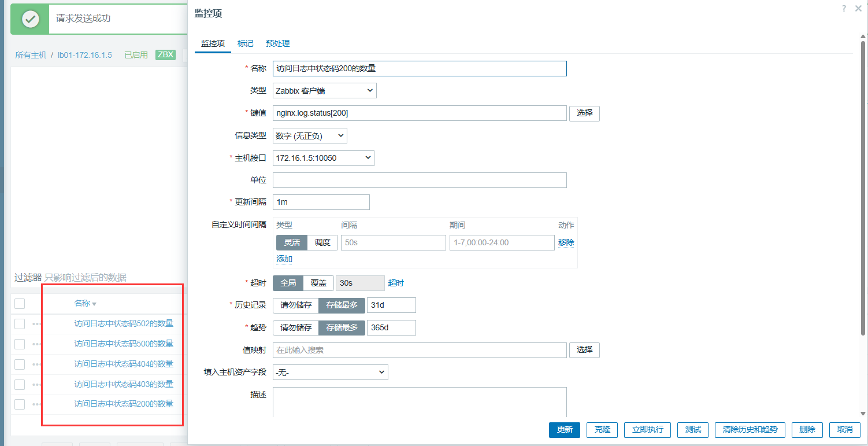Screen dimensions: 868x446
Task: Choose 请勿储存 for 历史记录
Action: tap(295, 305)
